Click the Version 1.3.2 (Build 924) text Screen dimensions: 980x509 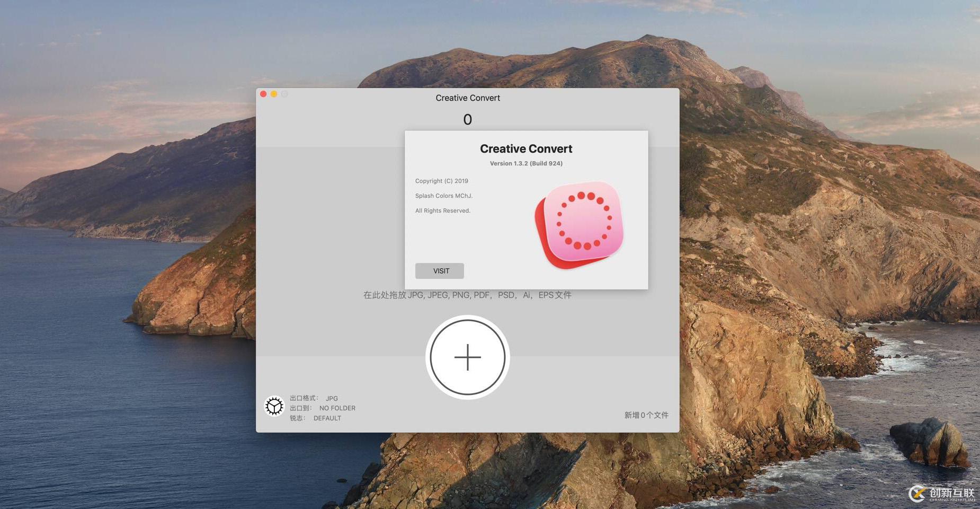[x=526, y=163]
